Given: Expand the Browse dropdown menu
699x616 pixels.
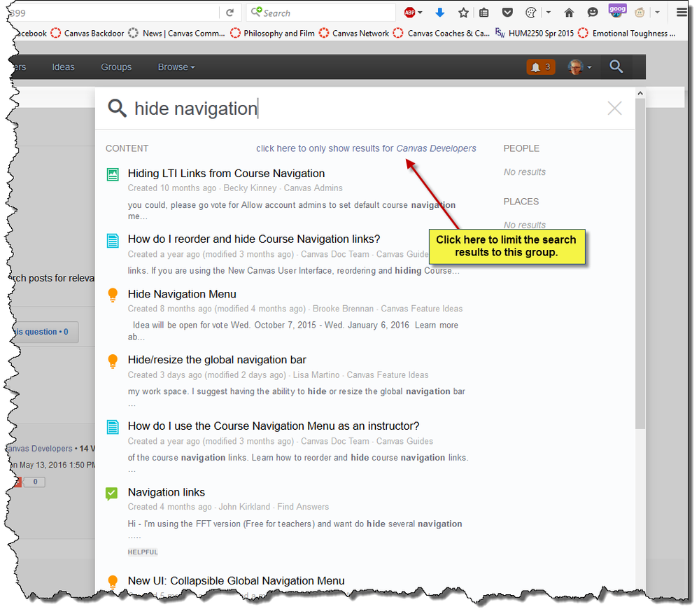Looking at the screenshot, I should coord(176,67).
